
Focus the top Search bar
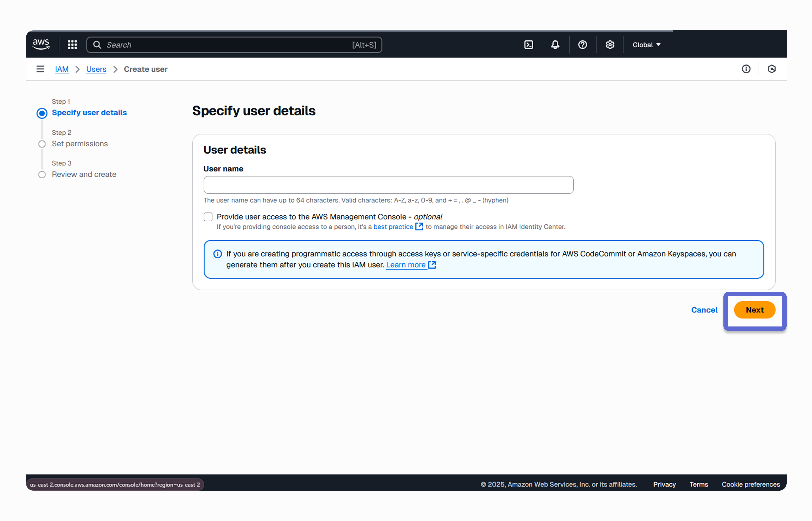234,45
